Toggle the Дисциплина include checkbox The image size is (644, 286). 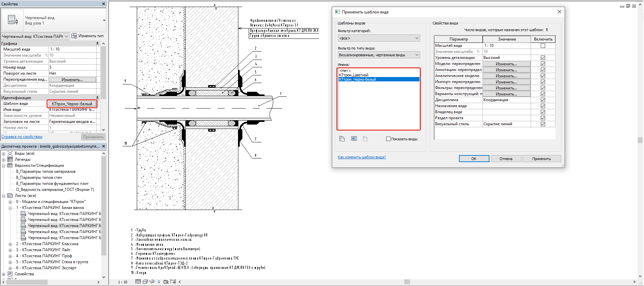point(543,100)
